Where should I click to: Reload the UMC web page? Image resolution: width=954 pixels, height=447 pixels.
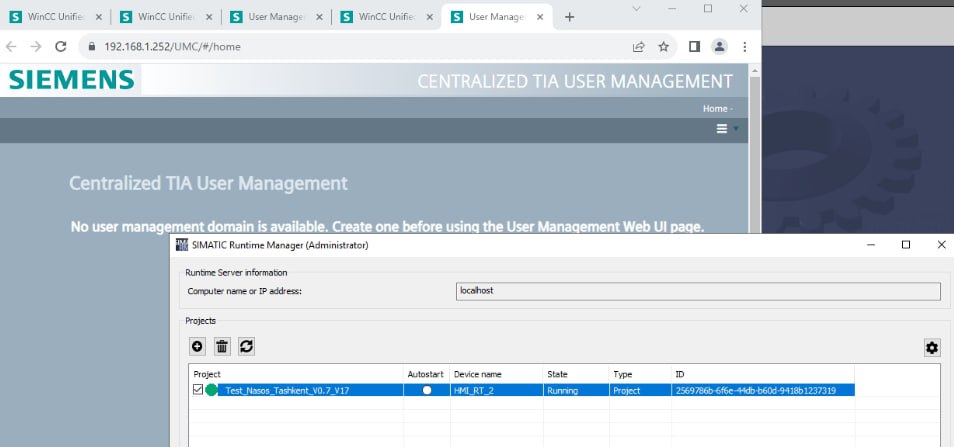(x=60, y=47)
